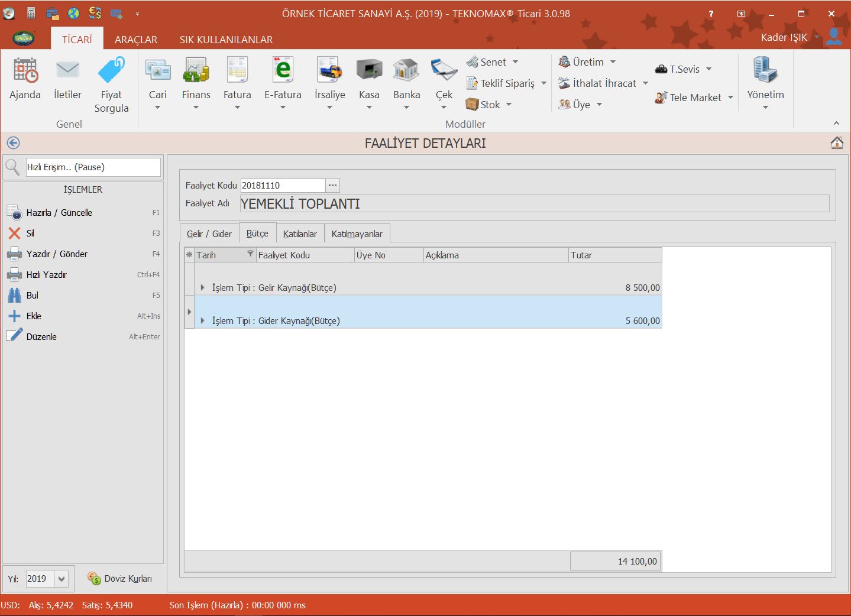Click the back arrow icon
The image size is (851, 616).
click(x=13, y=143)
